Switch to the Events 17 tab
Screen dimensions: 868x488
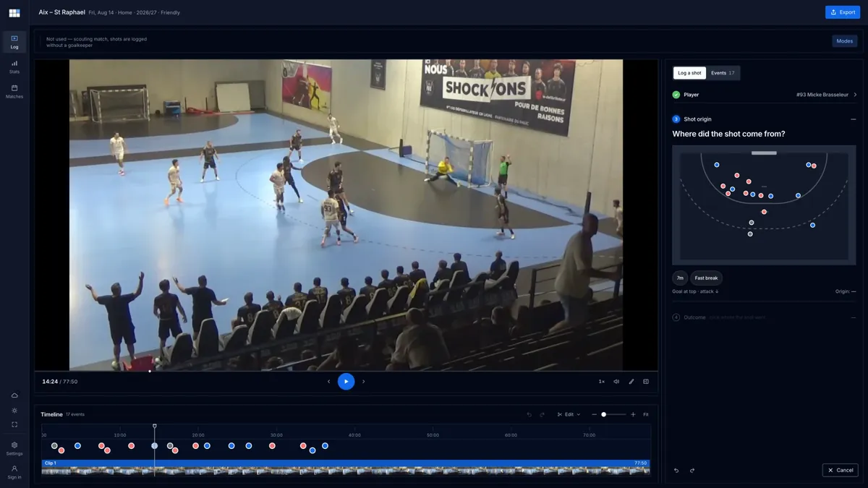tap(723, 73)
